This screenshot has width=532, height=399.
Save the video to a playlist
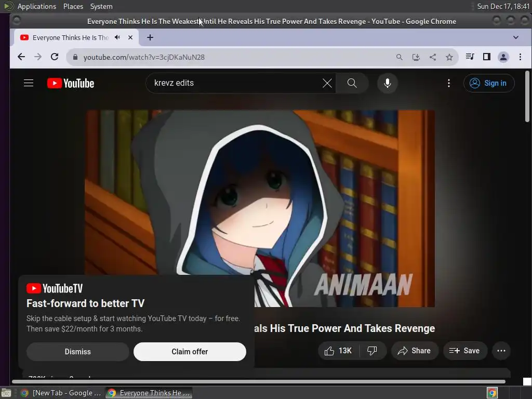click(x=465, y=351)
